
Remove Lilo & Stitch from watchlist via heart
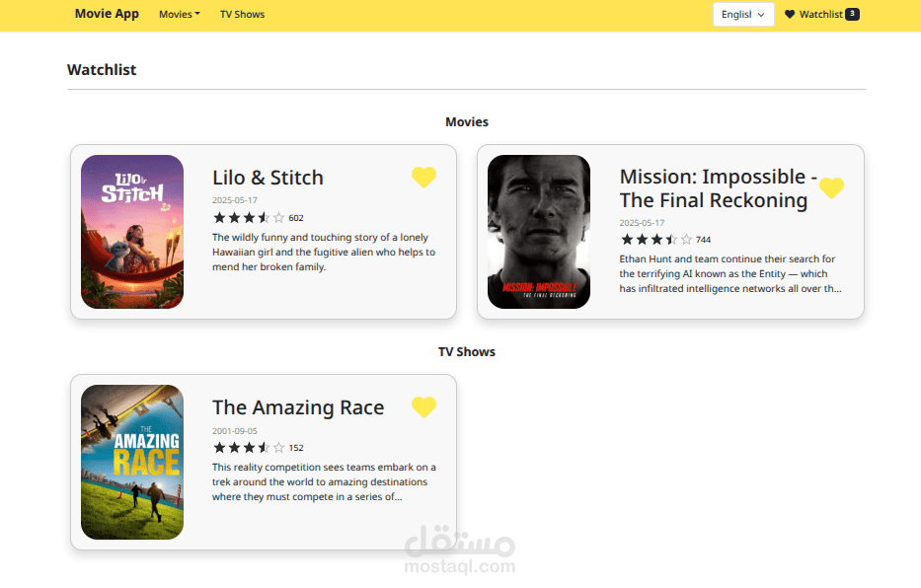tap(423, 177)
